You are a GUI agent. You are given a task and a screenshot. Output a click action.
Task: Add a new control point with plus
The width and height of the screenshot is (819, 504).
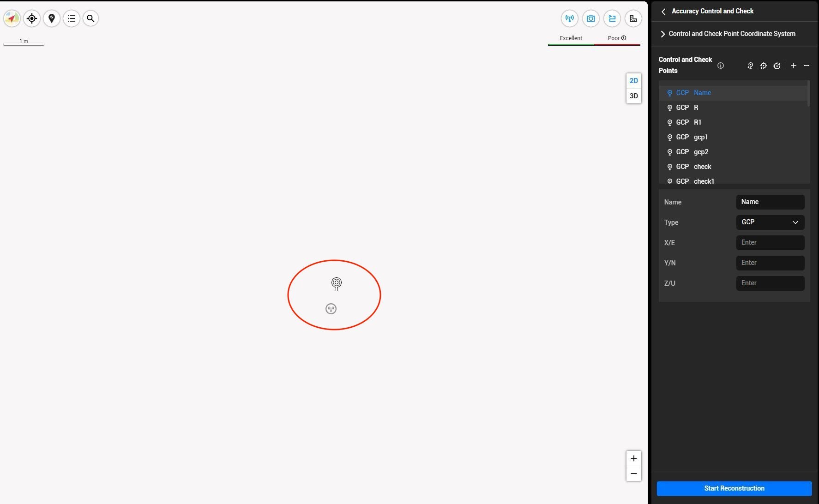point(793,66)
